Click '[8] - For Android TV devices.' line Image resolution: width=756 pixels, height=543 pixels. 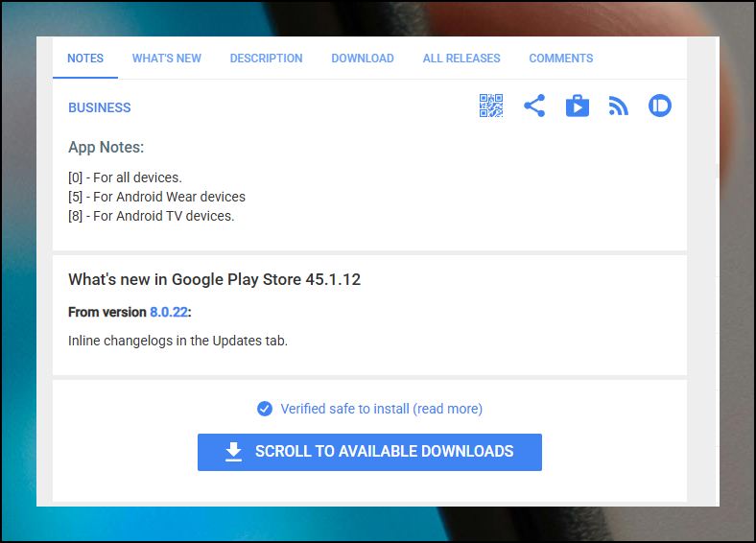coord(151,216)
